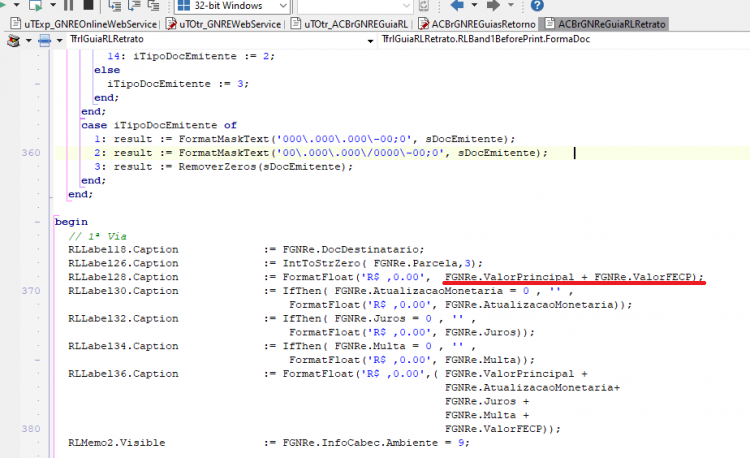Click the 'iTipoDocEmitente := 3;' line
The width and height of the screenshot is (750, 458).
coord(178,84)
